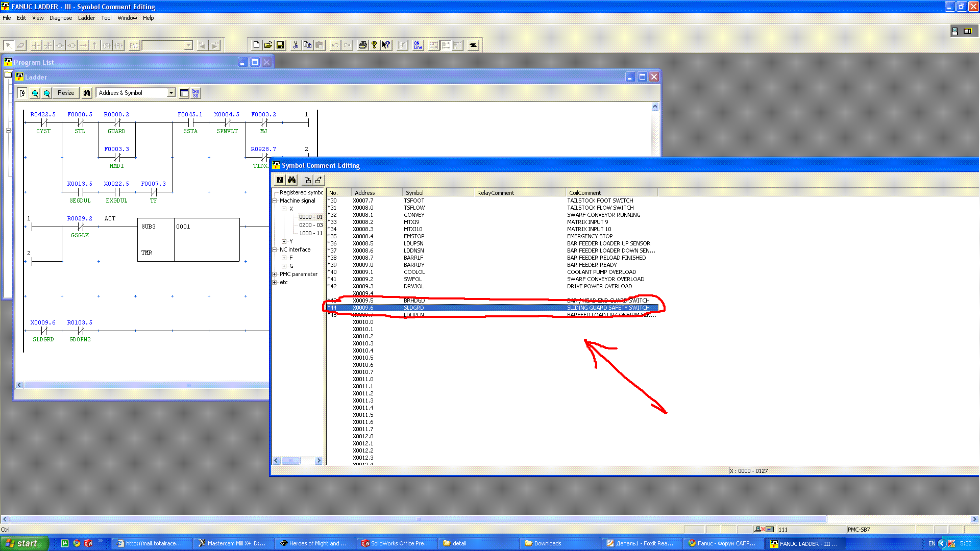Expand the PMC parameter tree node
980x551 pixels.
(x=275, y=274)
